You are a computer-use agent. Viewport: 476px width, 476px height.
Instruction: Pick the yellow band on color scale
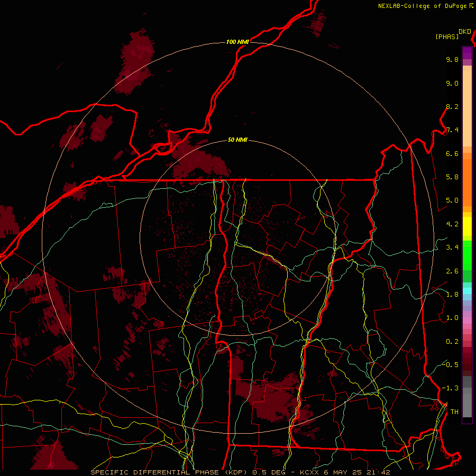click(467, 226)
